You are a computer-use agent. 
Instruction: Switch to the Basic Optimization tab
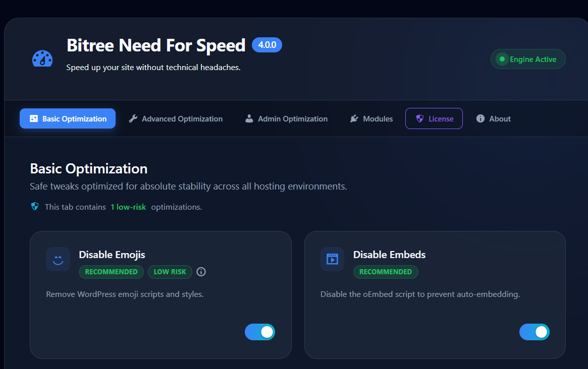[x=68, y=118]
